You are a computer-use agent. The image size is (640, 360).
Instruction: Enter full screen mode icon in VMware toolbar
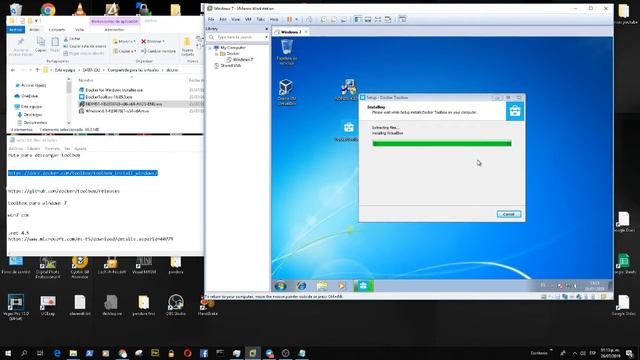pos(378,19)
